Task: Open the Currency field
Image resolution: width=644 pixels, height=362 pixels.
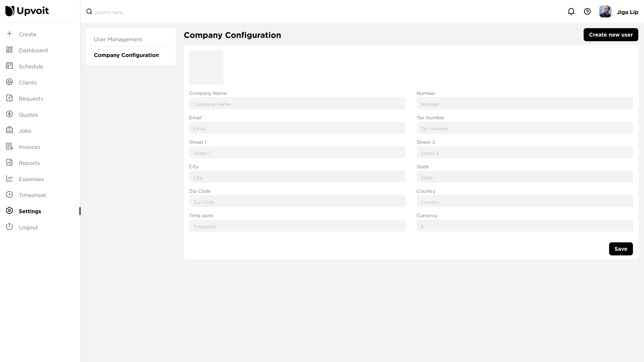Action: point(525,226)
